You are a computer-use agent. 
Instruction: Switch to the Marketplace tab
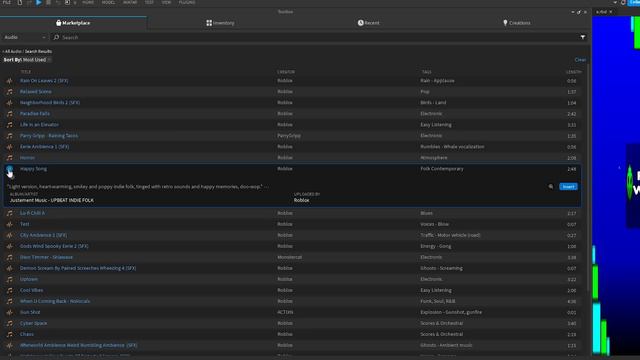pyautogui.click(x=73, y=23)
